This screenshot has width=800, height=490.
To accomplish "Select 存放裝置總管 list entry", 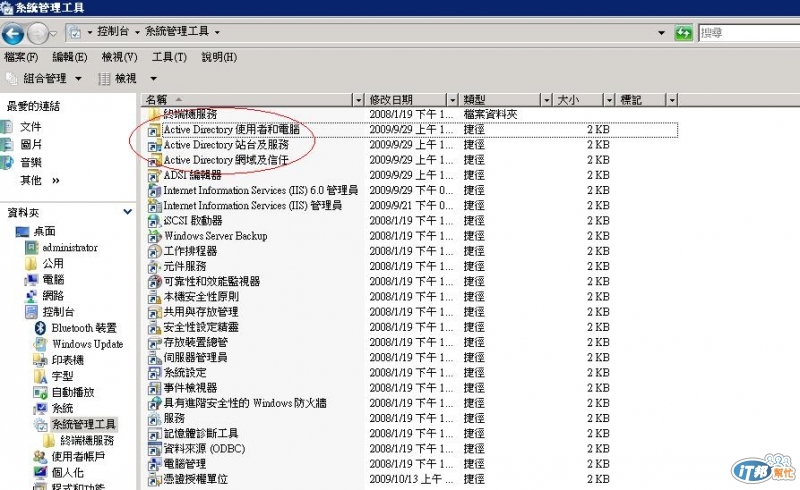I will click(x=195, y=342).
